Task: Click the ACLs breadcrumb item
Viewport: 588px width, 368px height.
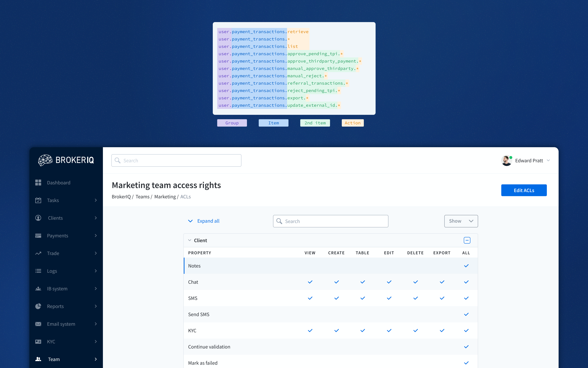Action: tap(185, 197)
